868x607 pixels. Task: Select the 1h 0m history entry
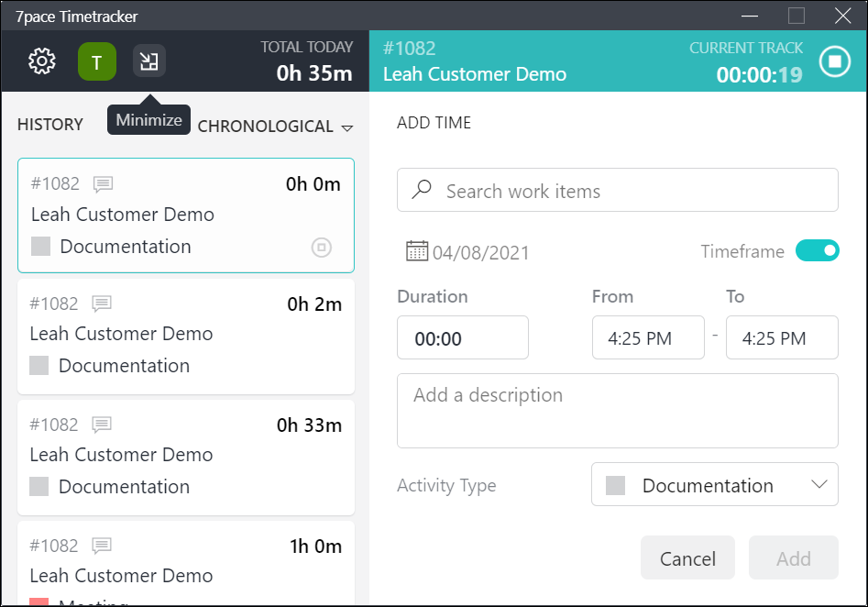pyautogui.click(x=186, y=563)
